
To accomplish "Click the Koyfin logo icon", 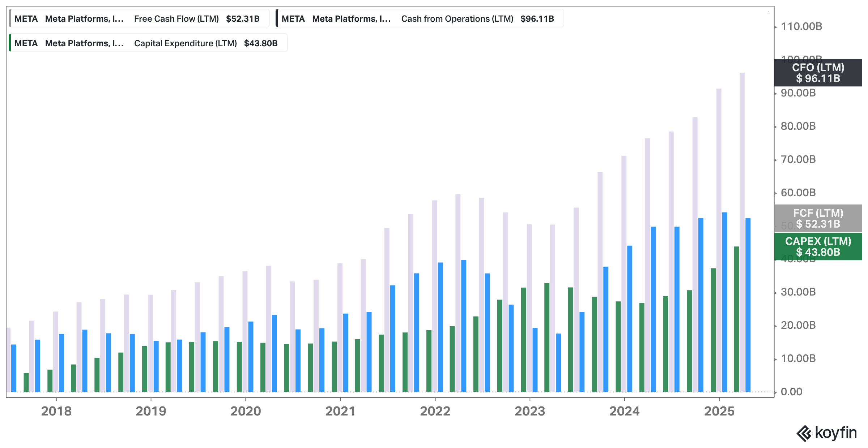I will pyautogui.click(x=804, y=433).
